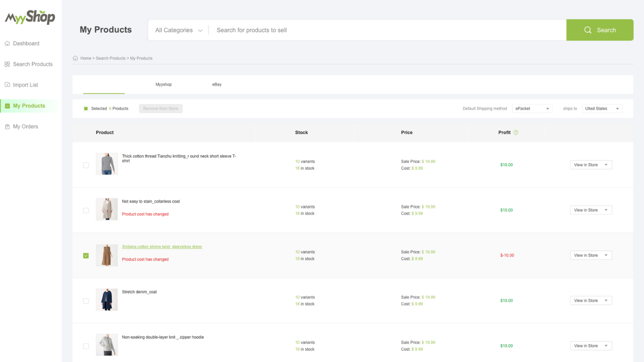Click the Import List sidebar icon
The image size is (644, 362).
(x=7, y=85)
